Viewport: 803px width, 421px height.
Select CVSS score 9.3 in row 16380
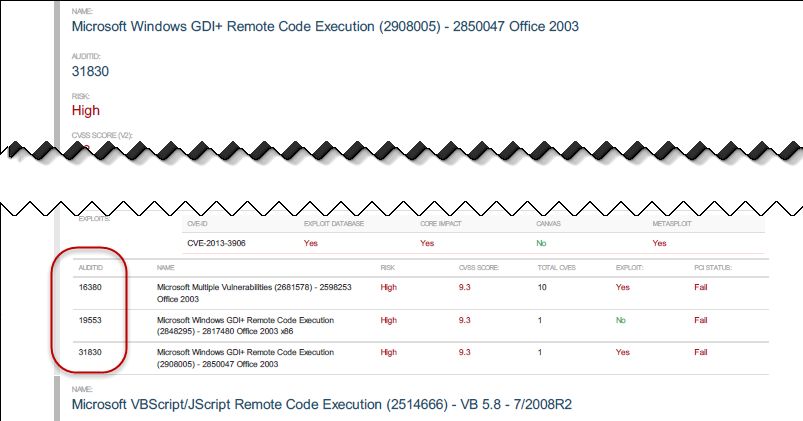(464, 287)
